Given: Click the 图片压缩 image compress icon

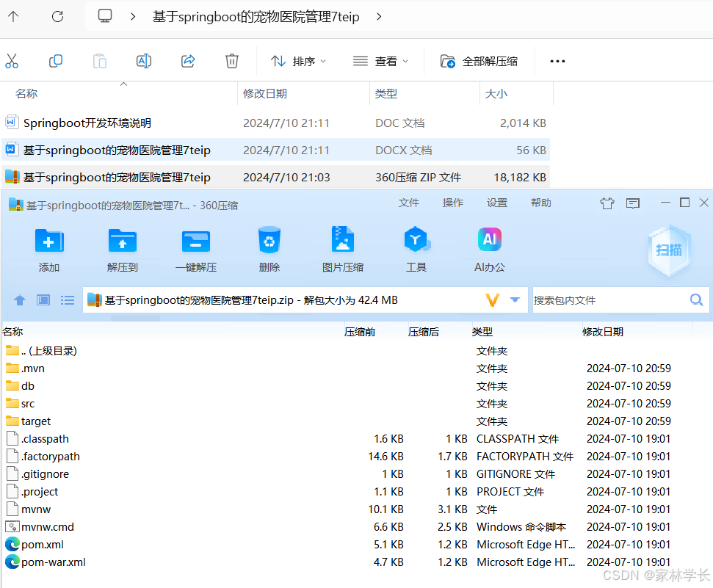Looking at the screenshot, I should pos(343,250).
